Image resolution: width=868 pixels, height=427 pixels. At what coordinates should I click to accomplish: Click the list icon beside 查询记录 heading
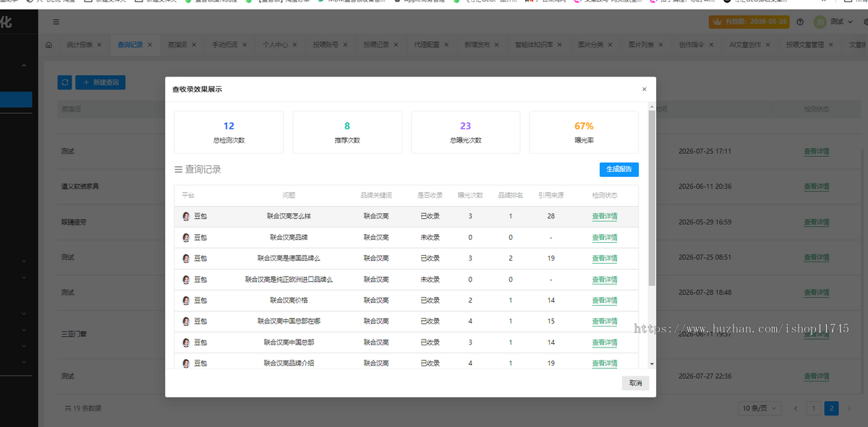pos(178,170)
